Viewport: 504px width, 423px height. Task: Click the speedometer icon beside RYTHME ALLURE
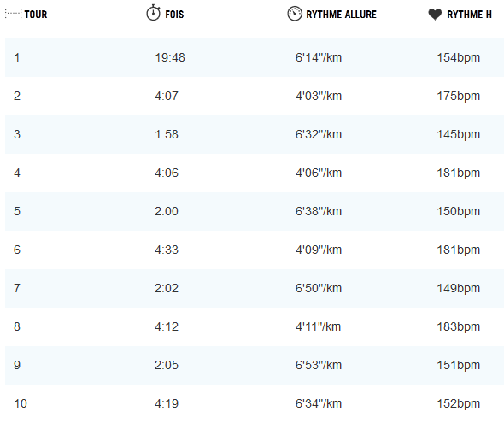(x=295, y=14)
